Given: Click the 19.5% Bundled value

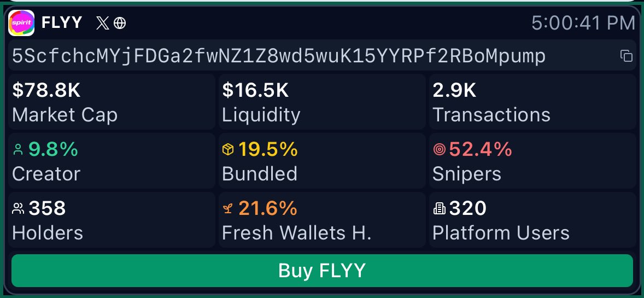Looking at the screenshot, I should coord(268,149).
